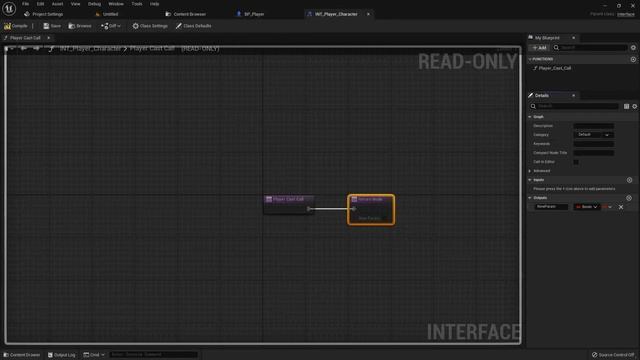Open the Tools menu
Viewport: 640px width, 360px height.
click(137, 4)
